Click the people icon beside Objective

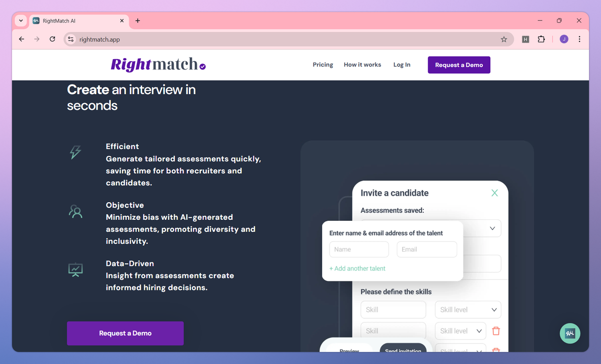76,211
